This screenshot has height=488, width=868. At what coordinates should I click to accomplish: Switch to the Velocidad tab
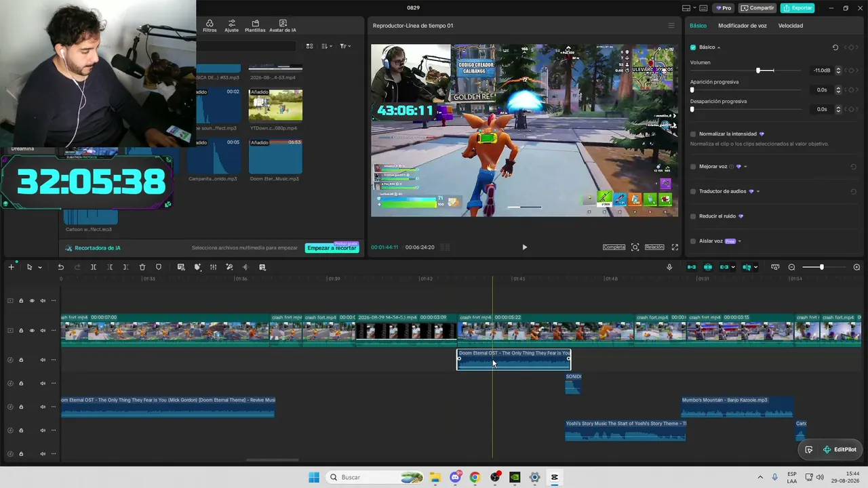coord(791,26)
